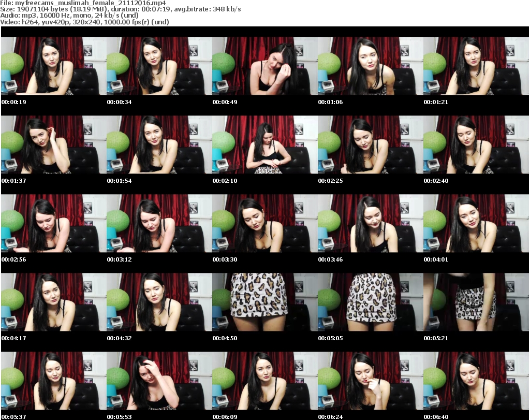Click the timestamp text 00:00:49

click(x=225, y=102)
